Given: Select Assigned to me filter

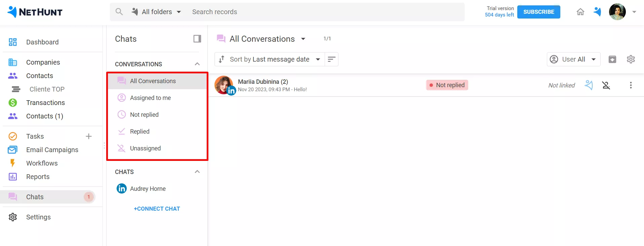Looking at the screenshot, I should click(157, 98).
